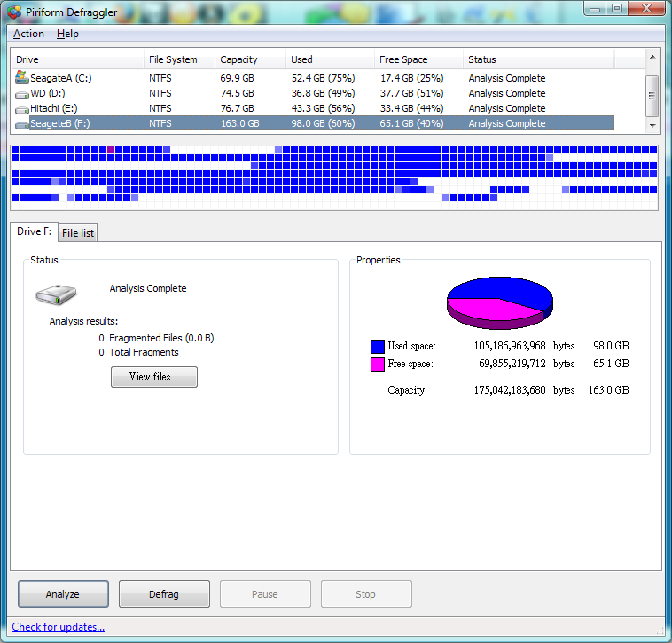Sort by the Drive column header
Image resolution: width=672 pixels, height=643 pixels.
pyautogui.click(x=77, y=59)
